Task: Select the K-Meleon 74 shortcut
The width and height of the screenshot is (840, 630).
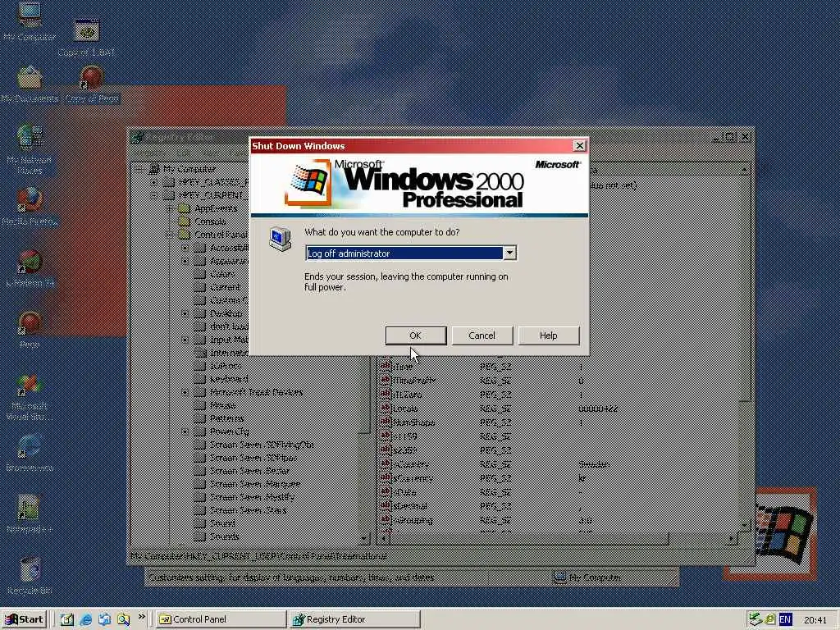Action: pyautogui.click(x=30, y=268)
